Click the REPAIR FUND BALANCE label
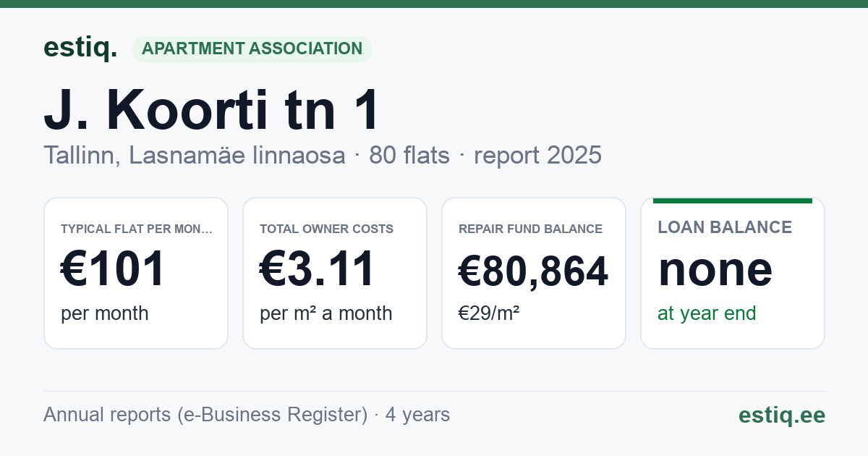The image size is (868, 456). 530,229
